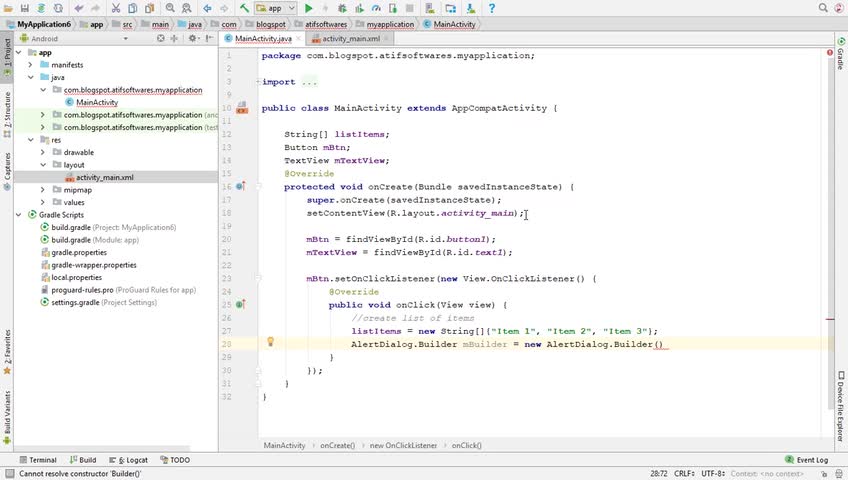Screen dimensions: 848x480
Task: Toggle the Structure side panel
Action: pos(6,110)
